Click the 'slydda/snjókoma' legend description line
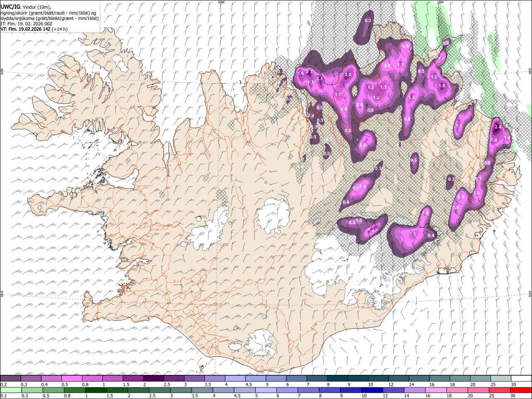The image size is (532, 399). [50, 18]
